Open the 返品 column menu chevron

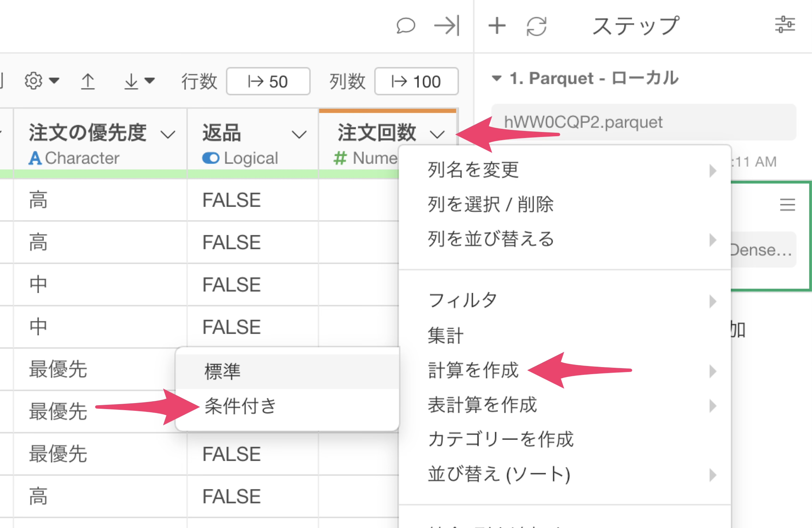(x=299, y=134)
